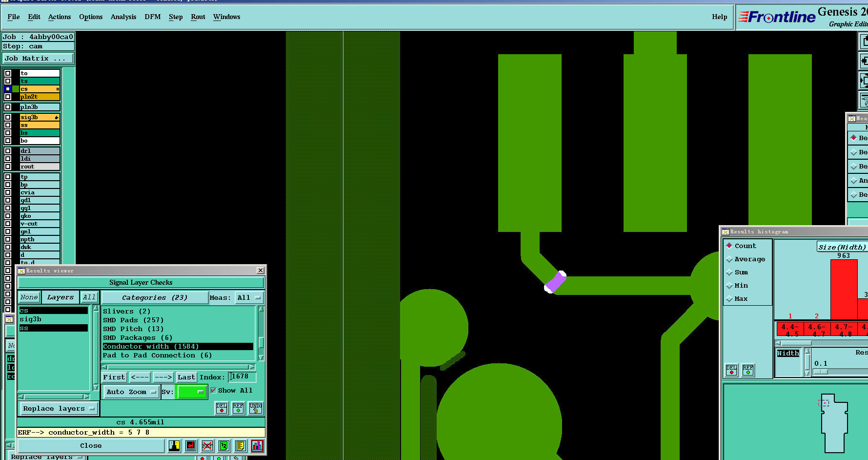Click the REF icon in Results histogram
Viewport: 868px width, 460px height.
click(x=748, y=370)
